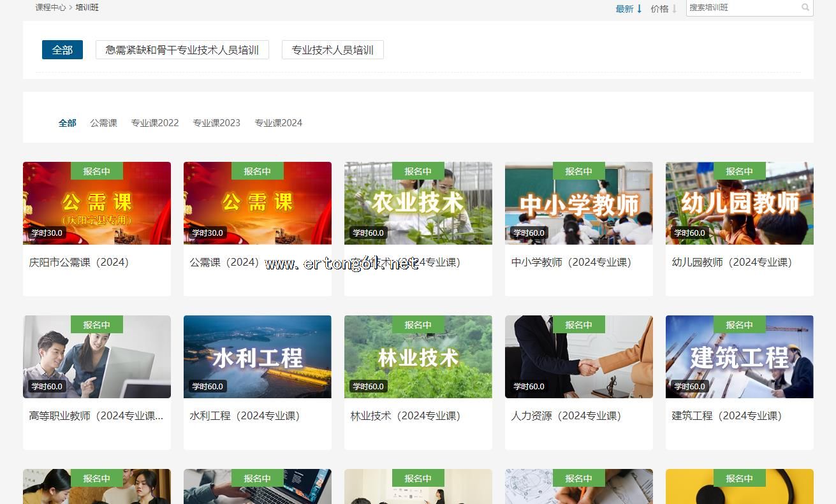Click the 林业技术（2024专业课）title

point(405,415)
